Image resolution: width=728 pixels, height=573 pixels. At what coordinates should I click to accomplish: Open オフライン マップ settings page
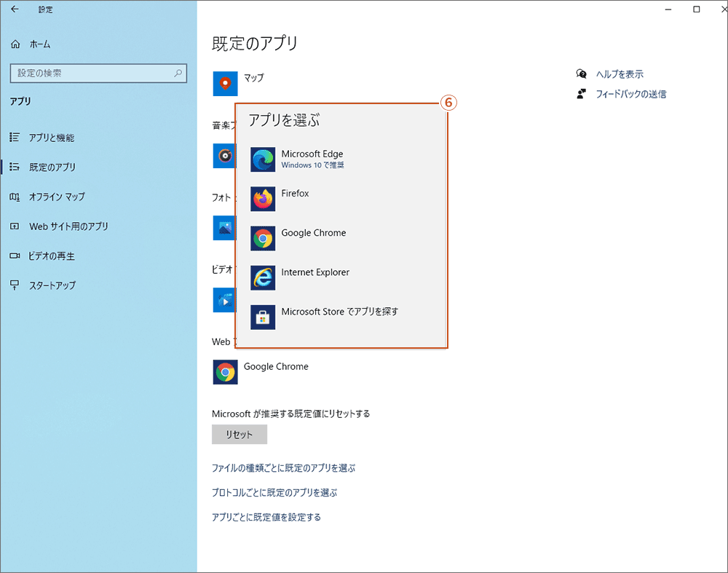point(57,197)
